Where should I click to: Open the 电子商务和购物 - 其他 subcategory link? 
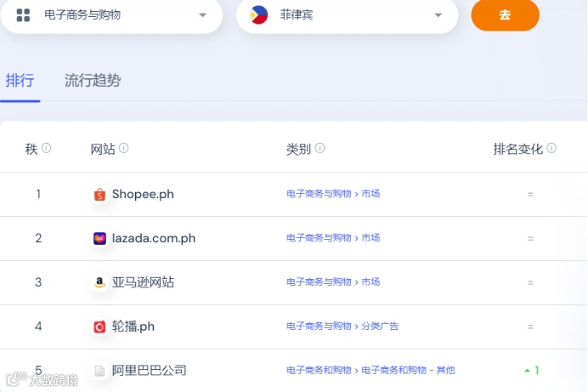click(408, 370)
